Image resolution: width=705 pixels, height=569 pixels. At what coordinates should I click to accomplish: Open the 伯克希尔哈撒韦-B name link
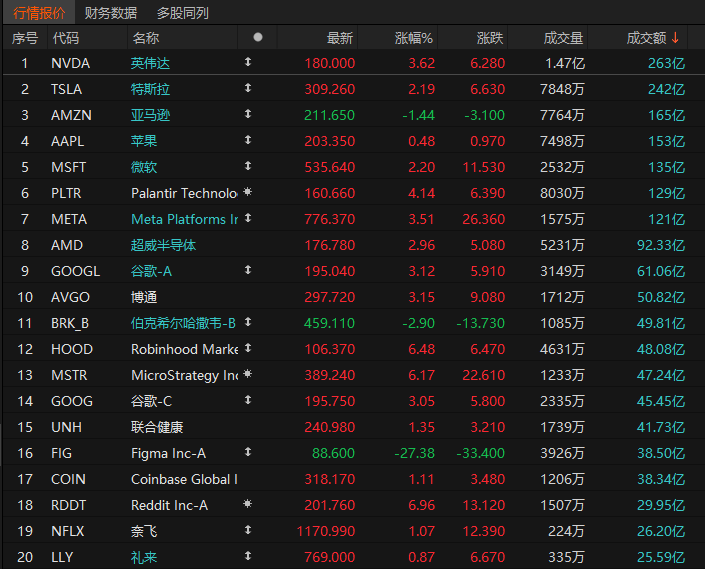pyautogui.click(x=183, y=324)
